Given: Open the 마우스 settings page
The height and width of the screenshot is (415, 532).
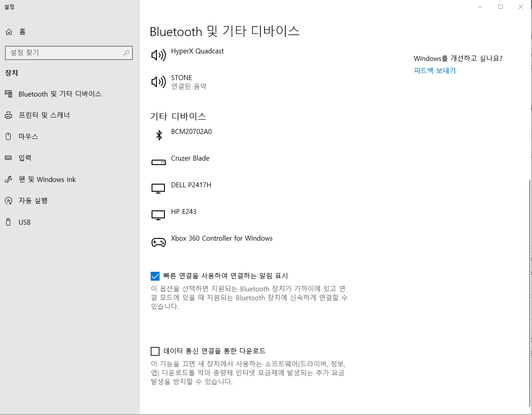Looking at the screenshot, I should [x=28, y=137].
